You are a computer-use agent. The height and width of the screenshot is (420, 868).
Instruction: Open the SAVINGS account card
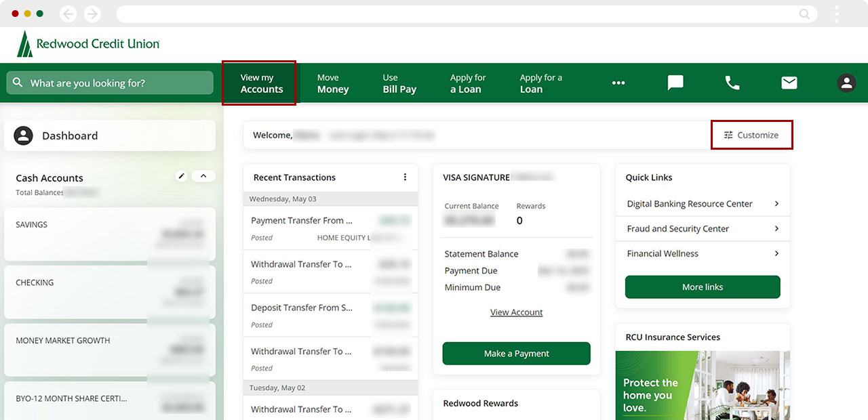point(110,234)
